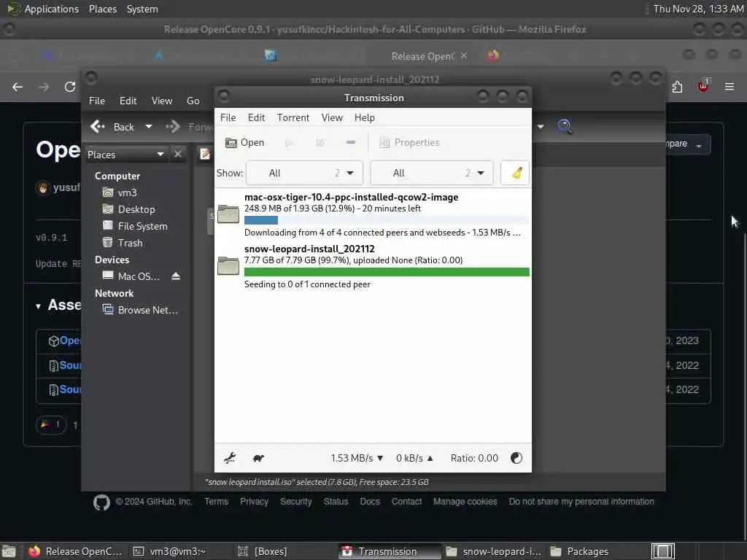This screenshot has width=747, height=560.
Task: Open the wrench options icon in Transmission status bar
Action: [x=230, y=458]
